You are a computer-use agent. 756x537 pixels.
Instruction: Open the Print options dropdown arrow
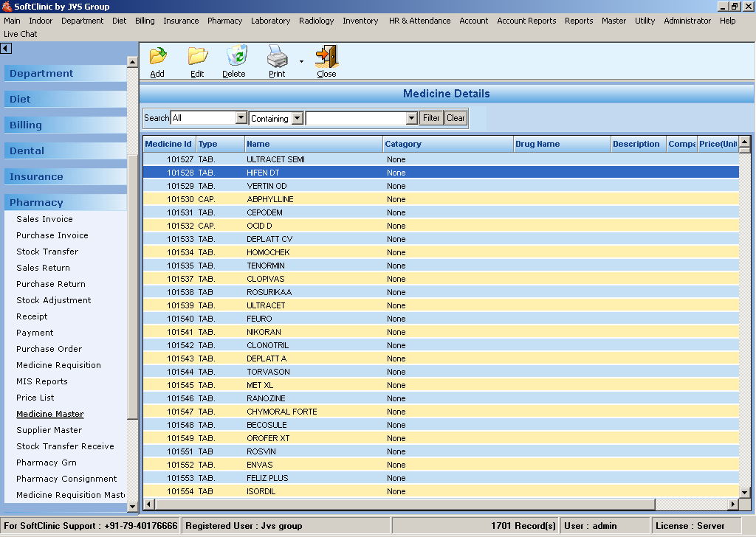tap(301, 62)
